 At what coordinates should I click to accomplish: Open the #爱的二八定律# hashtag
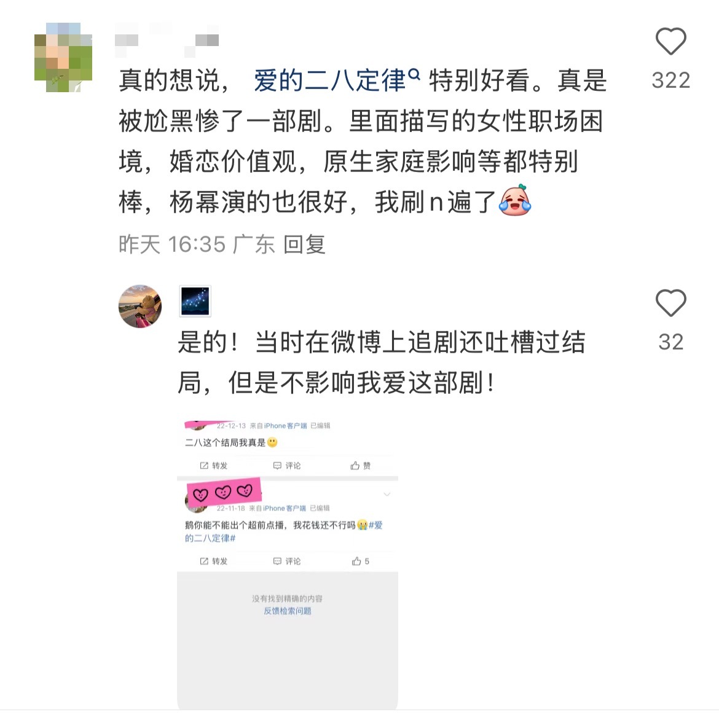pyautogui.click(x=283, y=531)
